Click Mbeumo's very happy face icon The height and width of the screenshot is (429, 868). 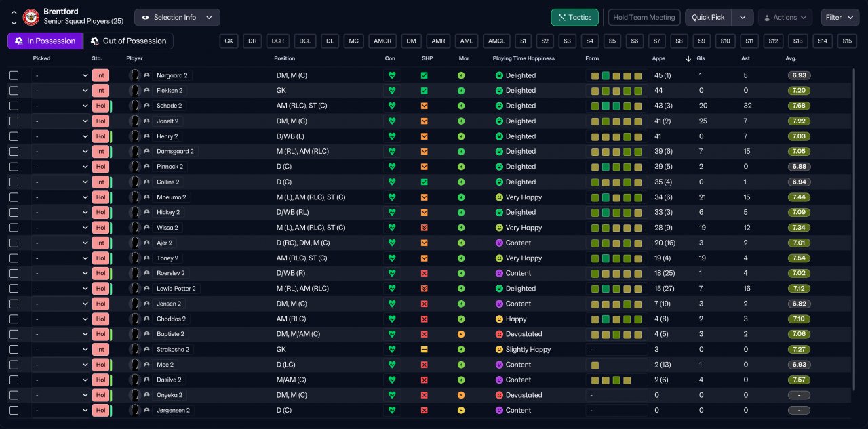(x=499, y=197)
